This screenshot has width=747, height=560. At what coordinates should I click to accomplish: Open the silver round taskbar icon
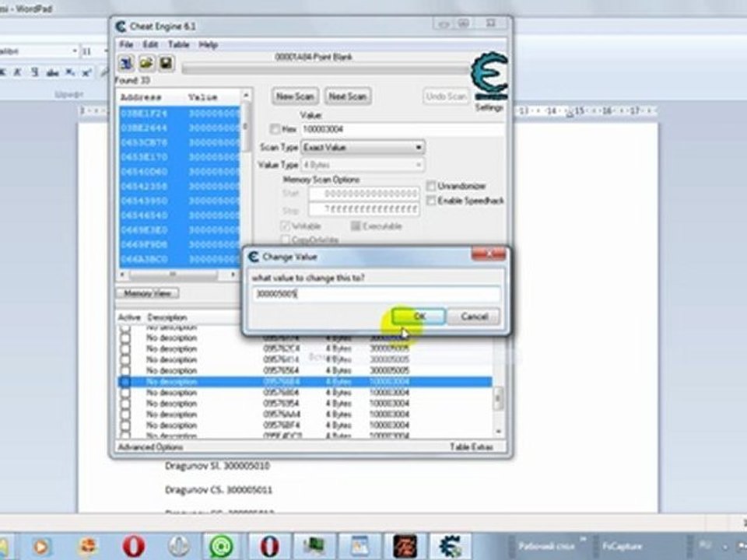[179, 546]
